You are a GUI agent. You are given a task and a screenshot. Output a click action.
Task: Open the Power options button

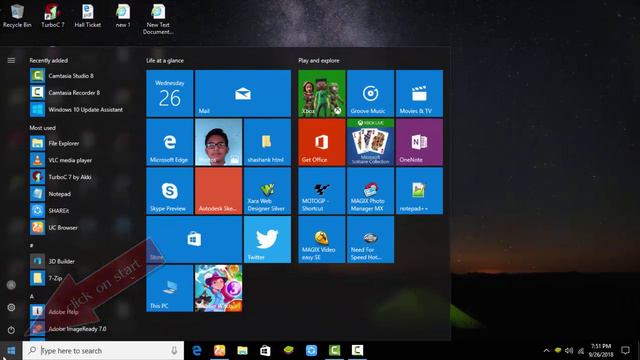tap(11, 330)
